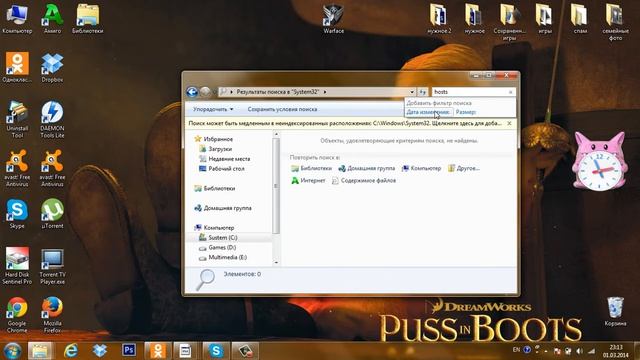Screen dimensions: 640x360
Task: Open the Amigo browser desktop shortcut
Action: pos(52,19)
